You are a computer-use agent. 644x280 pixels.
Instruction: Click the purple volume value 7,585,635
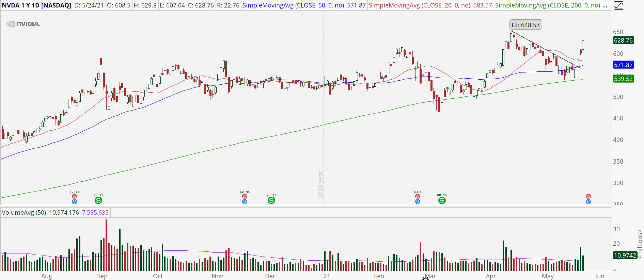[95, 213]
